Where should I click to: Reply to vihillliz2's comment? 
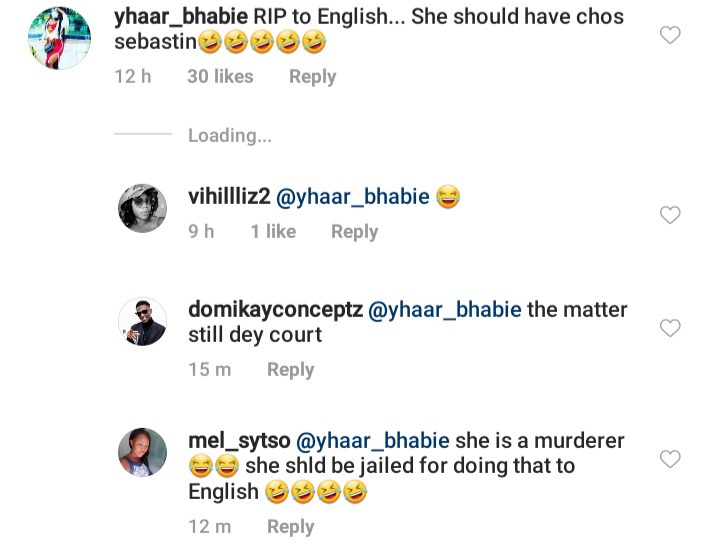coord(354,231)
